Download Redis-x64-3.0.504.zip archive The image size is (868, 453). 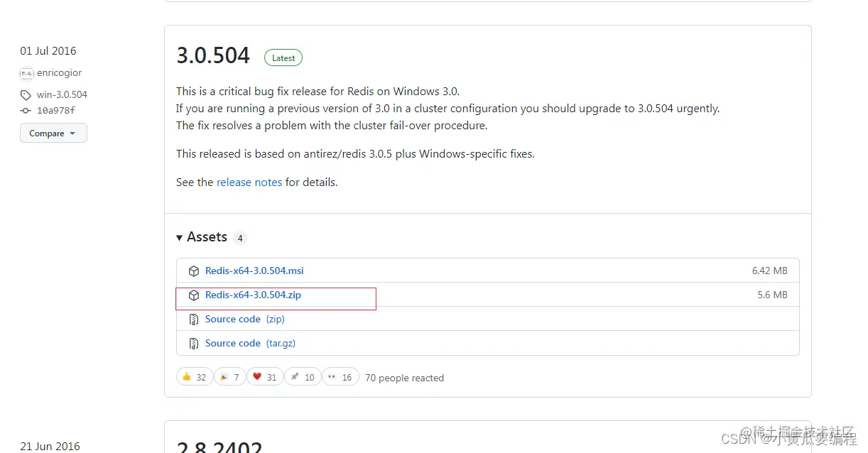(253, 295)
